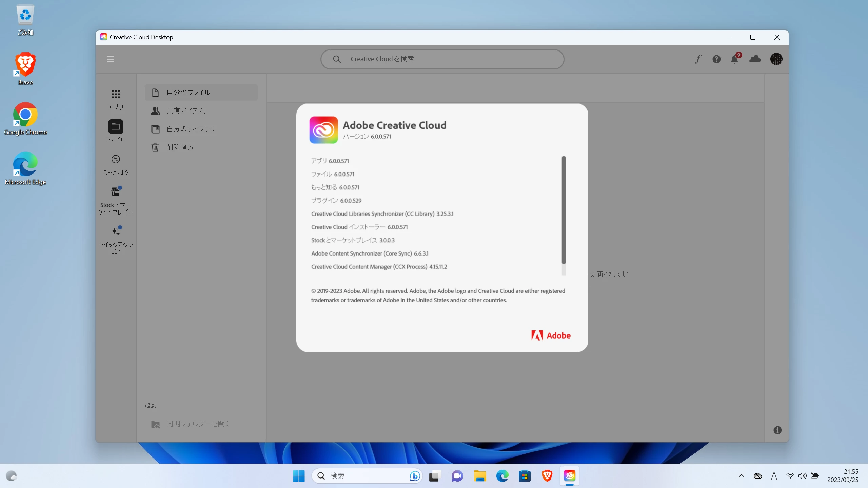Open the user profile avatar
Image resolution: width=868 pixels, height=488 pixels.
coord(776,59)
